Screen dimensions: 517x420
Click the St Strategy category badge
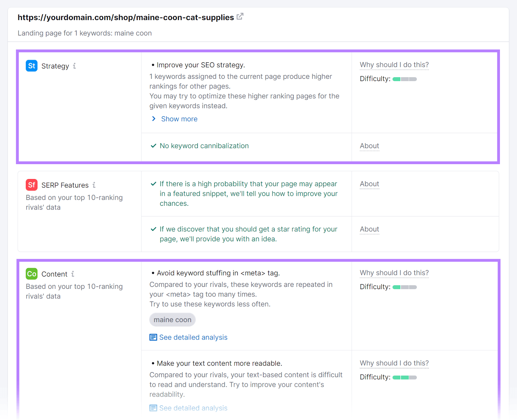pyautogui.click(x=31, y=66)
